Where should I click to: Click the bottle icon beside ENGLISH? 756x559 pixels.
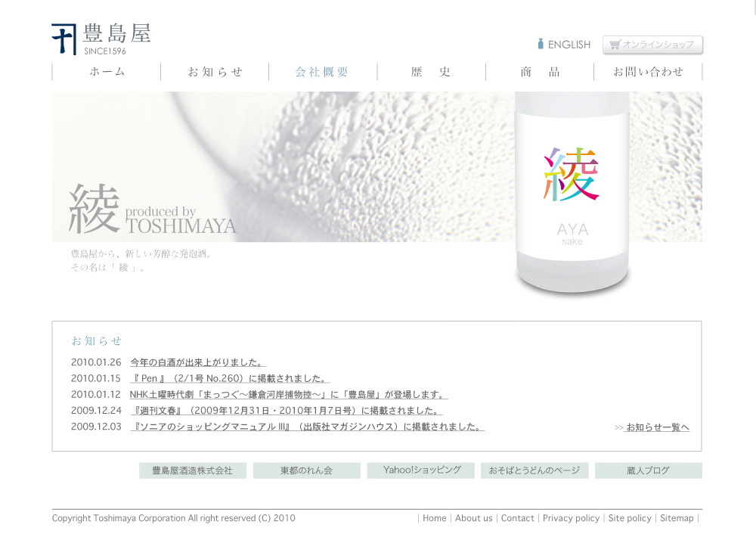click(541, 44)
